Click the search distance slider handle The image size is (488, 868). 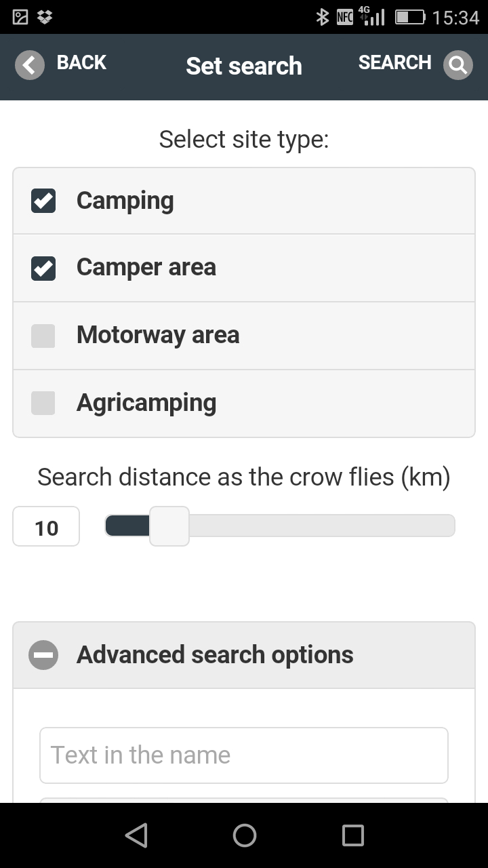pyautogui.click(x=169, y=526)
